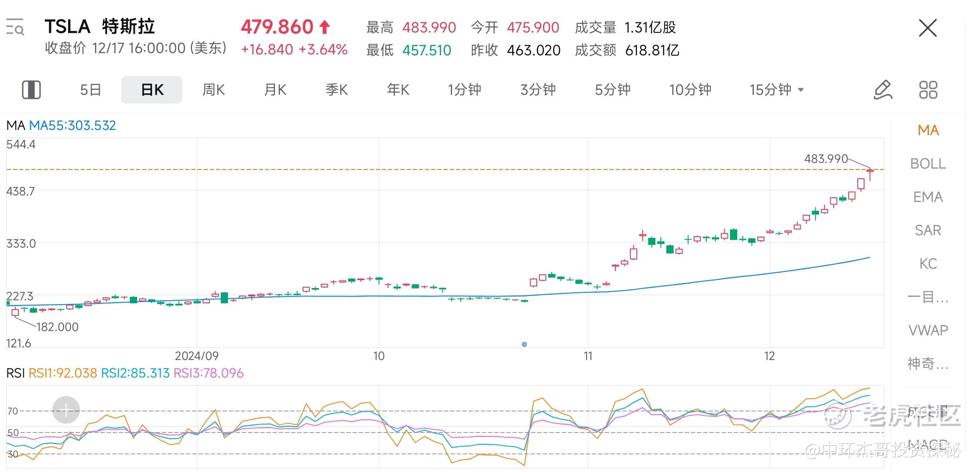The image size is (980, 472).
Task: Close the chart with the X button
Action: (x=928, y=28)
